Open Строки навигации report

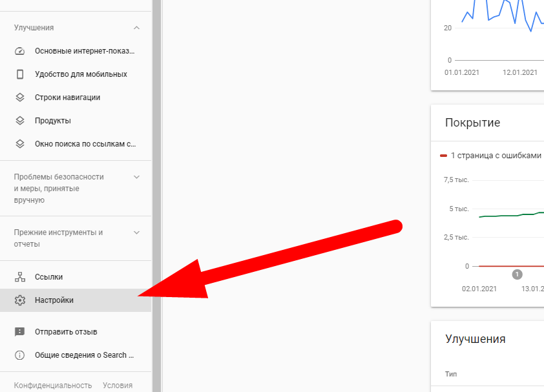[76, 98]
